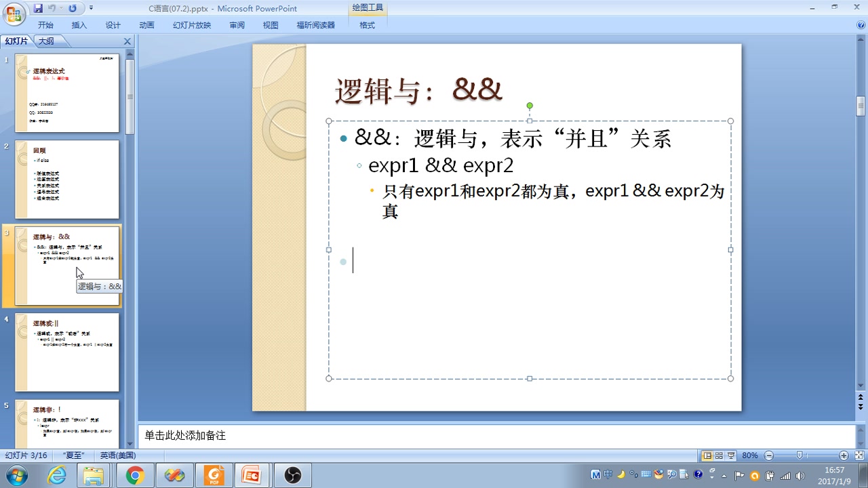The image size is (868, 488).
Task: Open the Foxit PDF taskbar app
Action: (x=214, y=476)
